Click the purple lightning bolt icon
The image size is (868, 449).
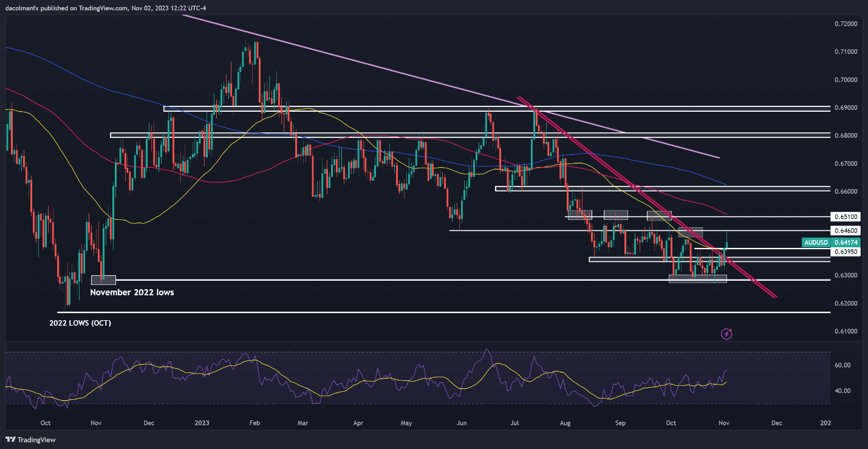pyautogui.click(x=726, y=334)
